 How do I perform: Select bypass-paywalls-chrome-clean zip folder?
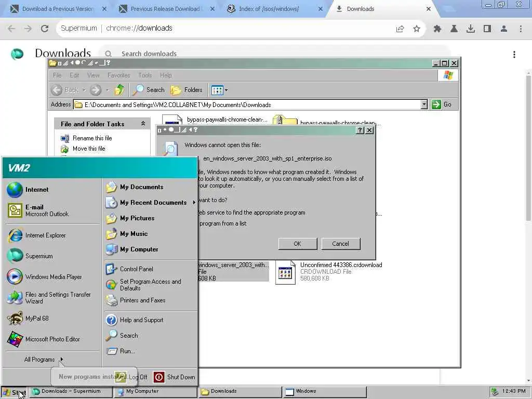tap(326, 121)
